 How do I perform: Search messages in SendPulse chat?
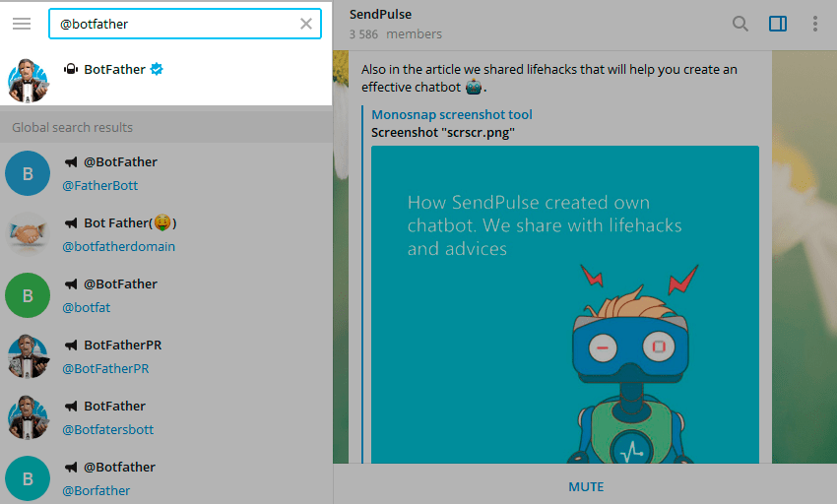coord(740,24)
